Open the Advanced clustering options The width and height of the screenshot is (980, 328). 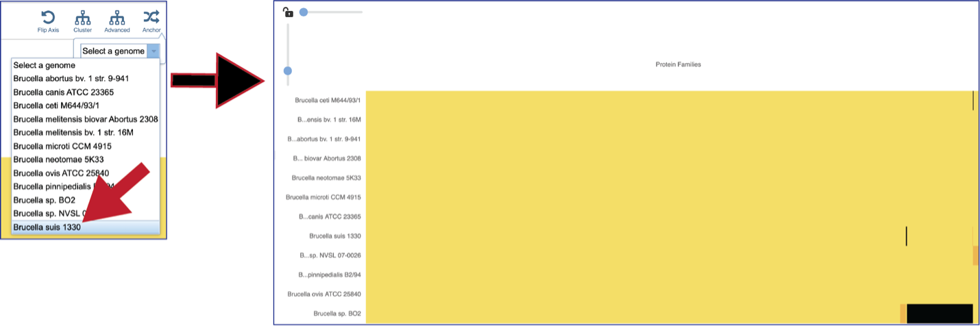point(117,17)
